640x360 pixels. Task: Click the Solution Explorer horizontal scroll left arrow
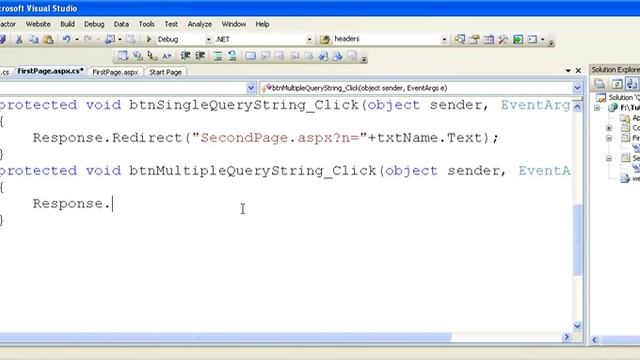595,340
